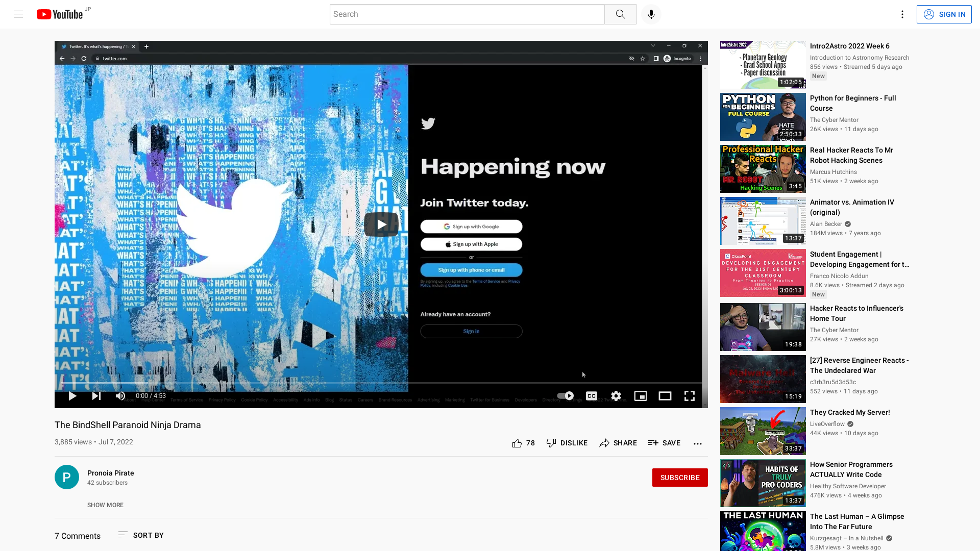Click the 7 Comments count
This screenshot has width=980, height=551.
(78, 536)
